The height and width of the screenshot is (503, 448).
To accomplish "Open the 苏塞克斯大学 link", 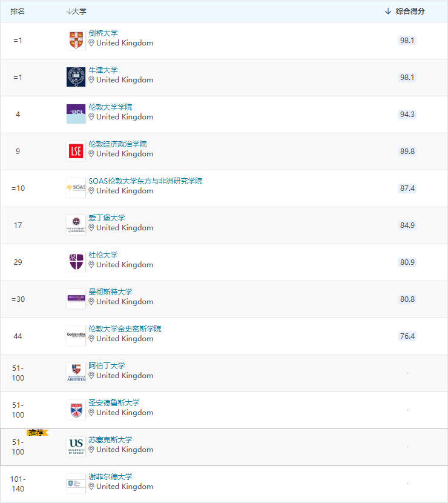I will coord(111,439).
